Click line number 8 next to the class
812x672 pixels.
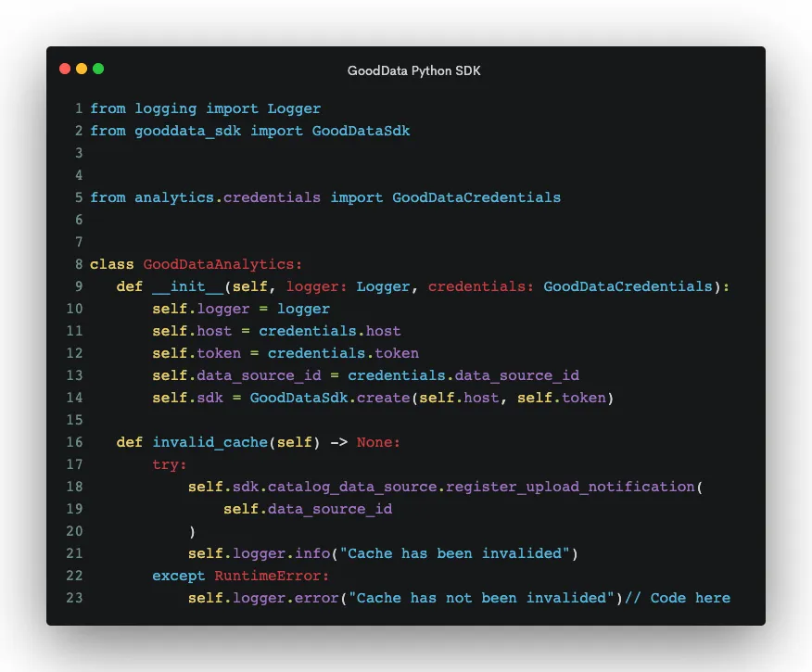[79, 264]
